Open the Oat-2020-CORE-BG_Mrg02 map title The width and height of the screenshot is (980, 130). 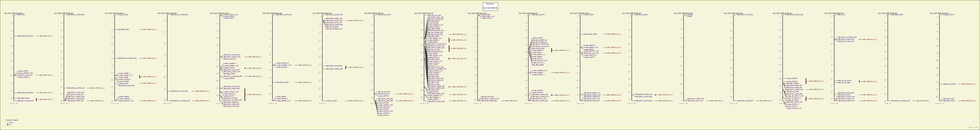click(65, 13)
